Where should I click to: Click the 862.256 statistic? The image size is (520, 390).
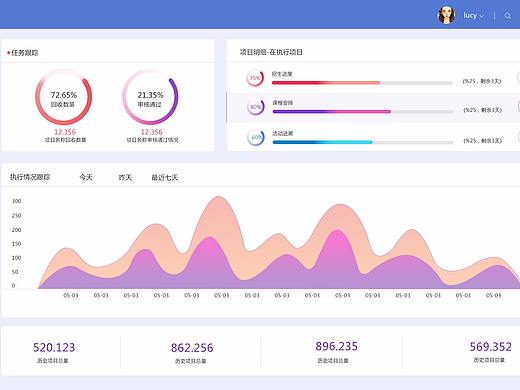(x=192, y=348)
